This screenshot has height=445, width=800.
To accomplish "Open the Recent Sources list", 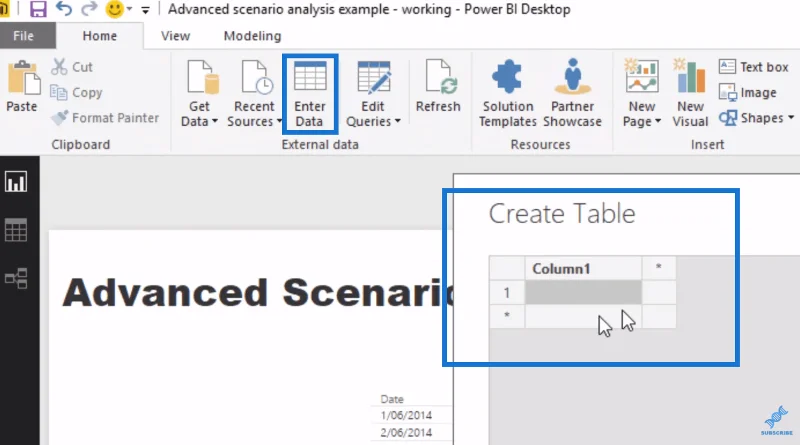I will point(254,93).
